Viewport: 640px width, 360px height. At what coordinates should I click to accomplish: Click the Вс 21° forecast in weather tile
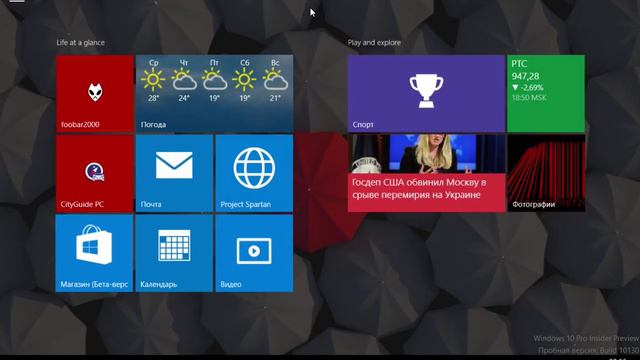[x=275, y=80]
